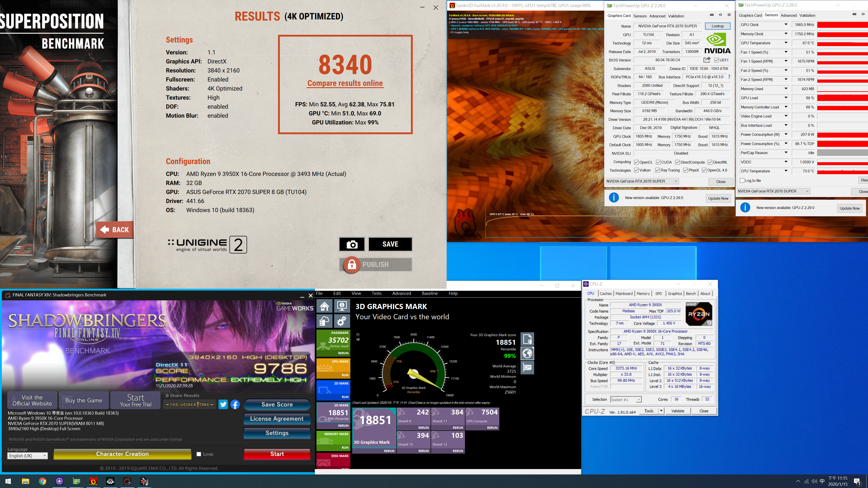Click the Bus Interface question mark in GPU-Z
This screenshot has height=488, width=868.
pyautogui.click(x=729, y=77)
